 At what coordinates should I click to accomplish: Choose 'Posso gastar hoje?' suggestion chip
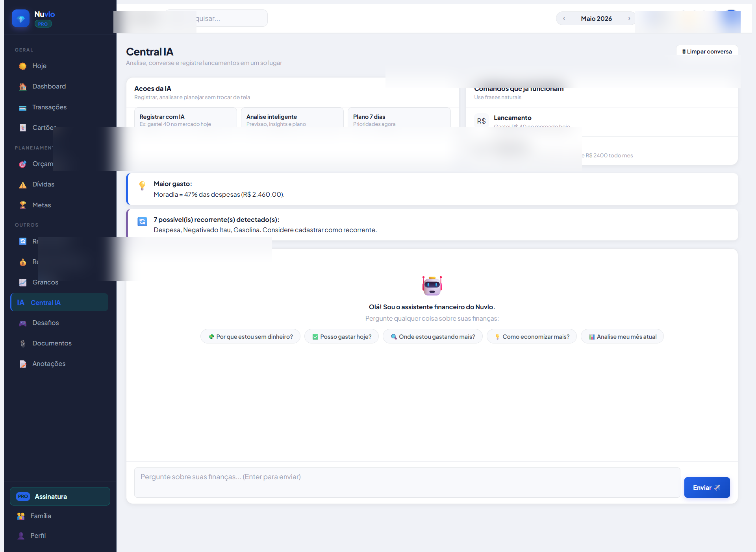(341, 337)
